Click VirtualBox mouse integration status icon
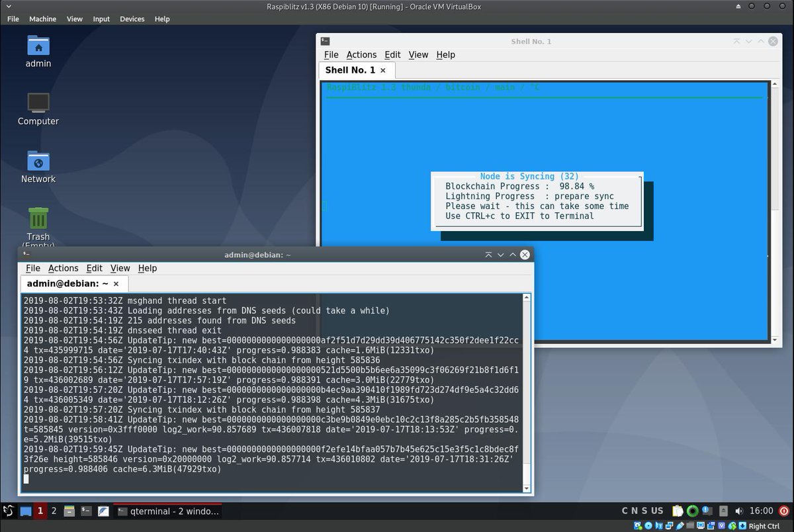The width and height of the screenshot is (794, 532). 732,526
